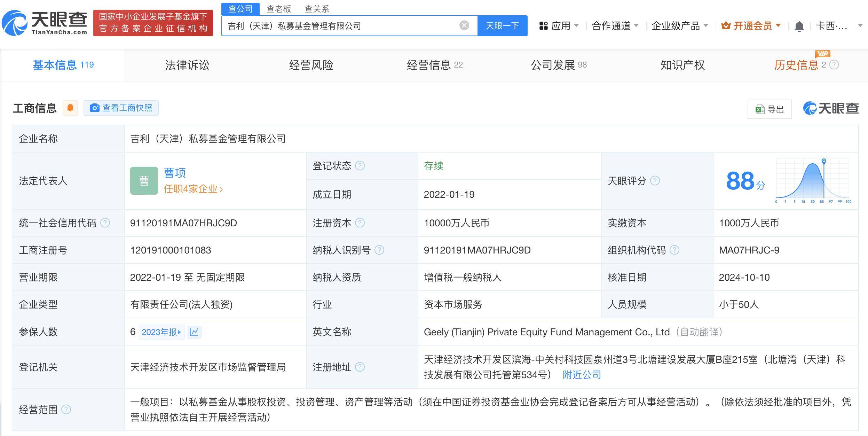Clear the search box with X icon

pos(464,25)
